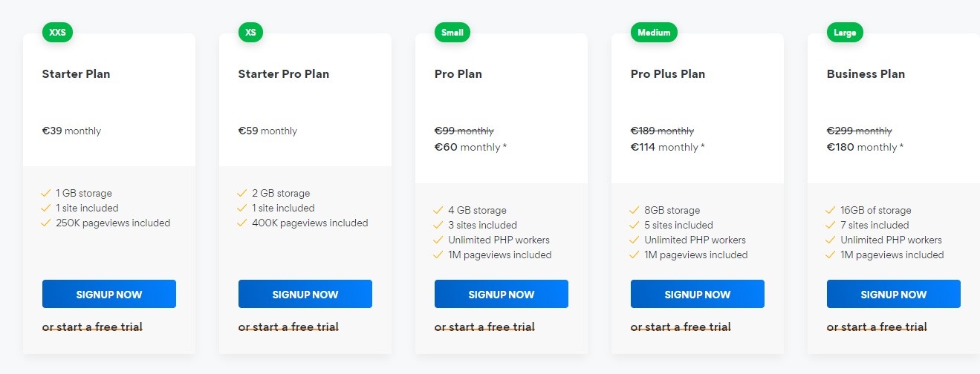Viewport: 980px width, 374px height.
Task: Start a free trial of Pro Plan
Action: [x=484, y=327]
